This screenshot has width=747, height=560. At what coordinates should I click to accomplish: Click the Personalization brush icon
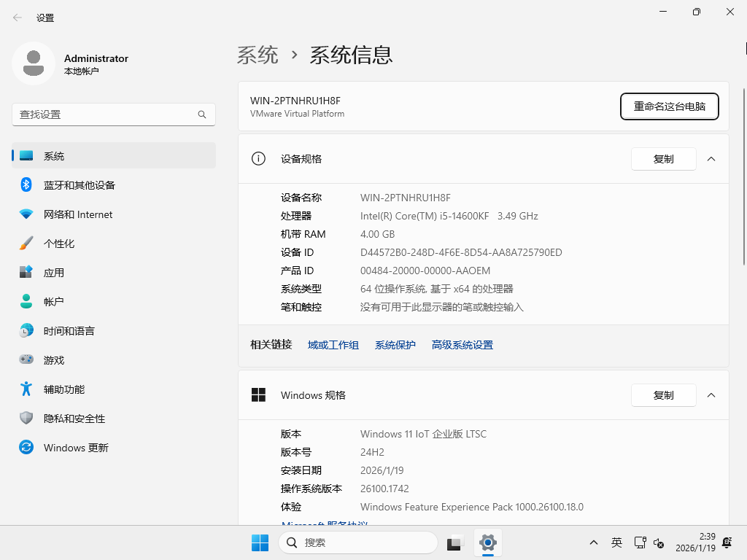(26, 243)
